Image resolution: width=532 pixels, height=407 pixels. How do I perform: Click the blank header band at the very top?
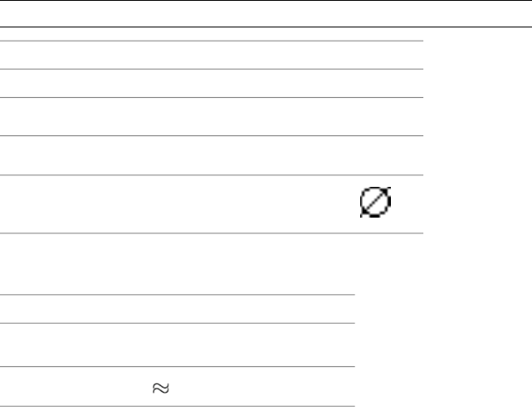[266, 12]
